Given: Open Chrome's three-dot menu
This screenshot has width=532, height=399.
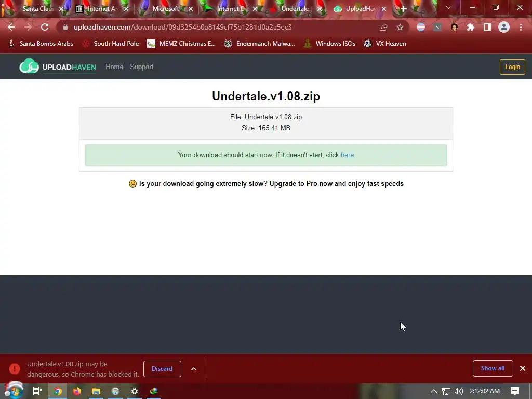Looking at the screenshot, I should pos(521,27).
